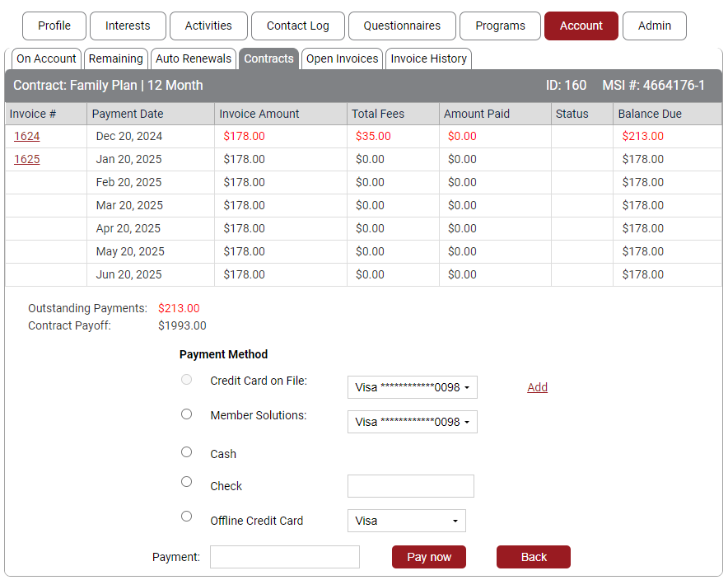Click the Profile button

(x=54, y=26)
